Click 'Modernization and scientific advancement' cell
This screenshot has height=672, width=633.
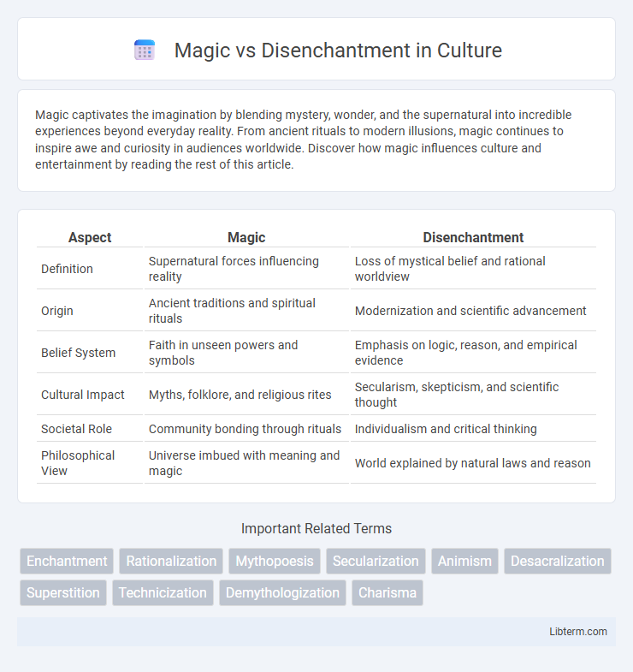pos(473,311)
